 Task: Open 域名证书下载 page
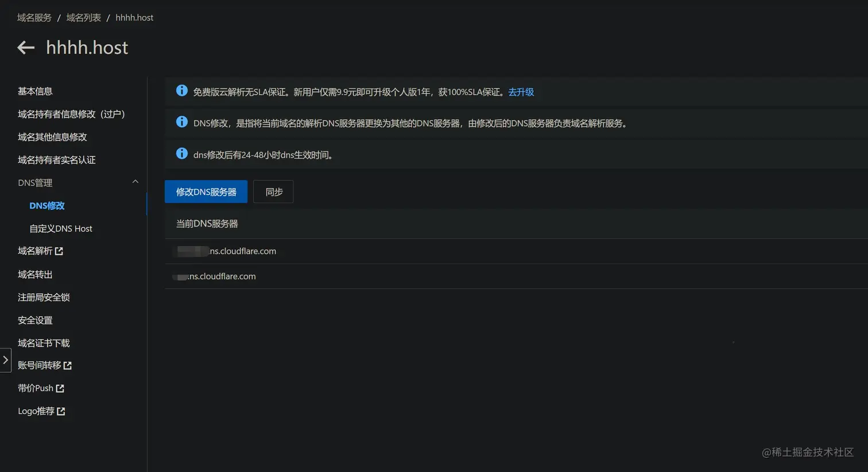pyautogui.click(x=44, y=343)
